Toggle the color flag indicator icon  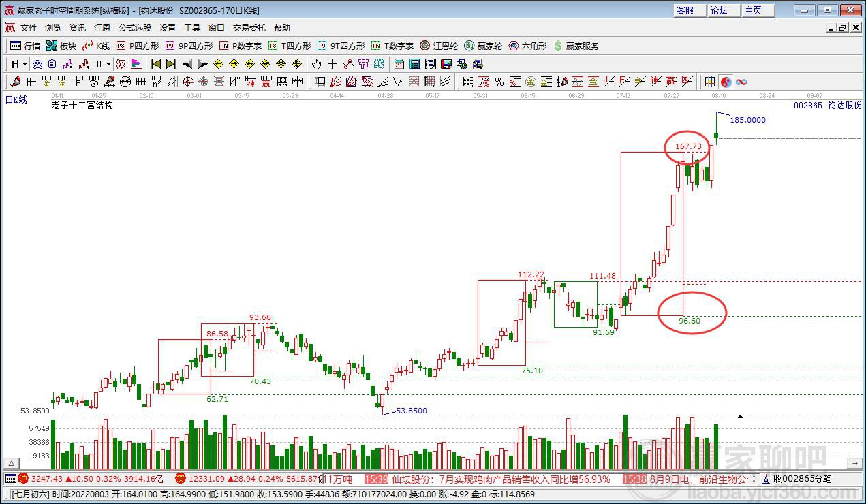click(x=136, y=64)
